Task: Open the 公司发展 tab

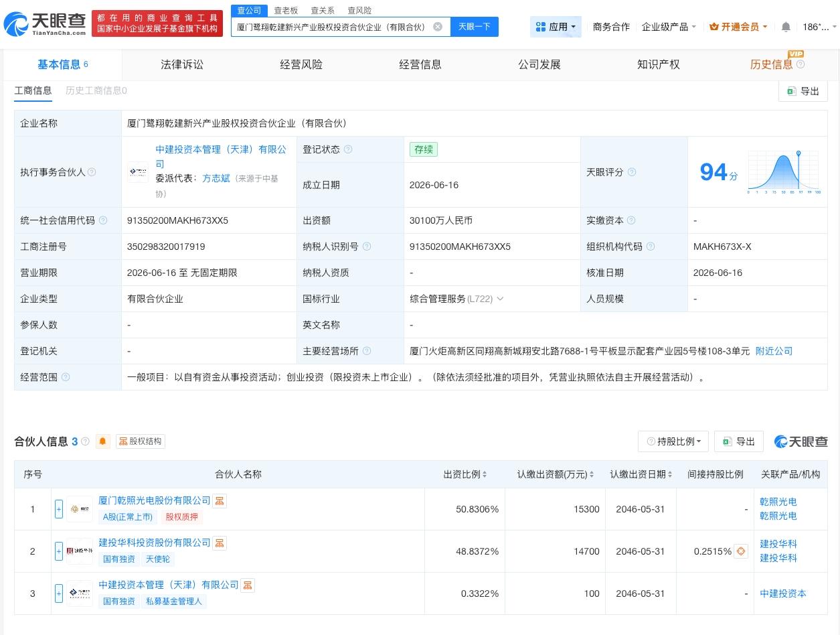Action: pos(539,64)
